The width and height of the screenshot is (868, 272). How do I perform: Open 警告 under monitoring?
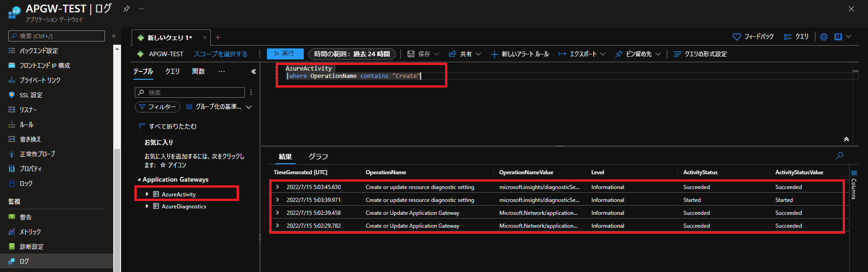pos(25,217)
